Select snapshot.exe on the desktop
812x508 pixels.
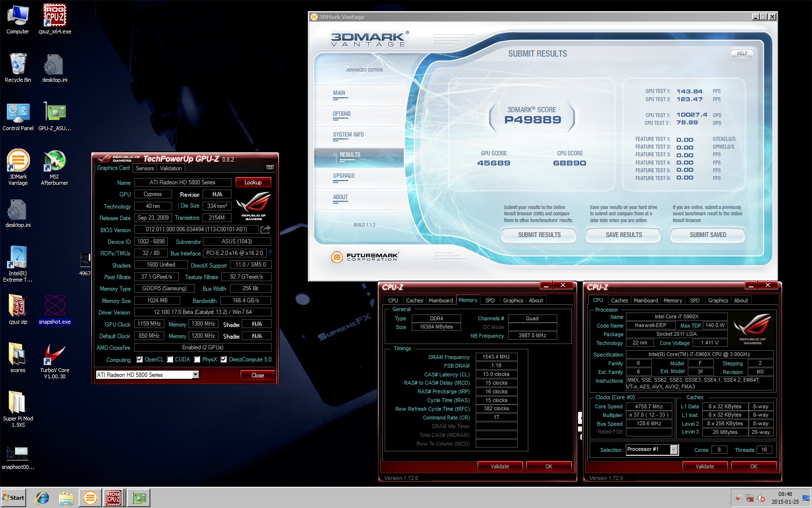pyautogui.click(x=55, y=310)
